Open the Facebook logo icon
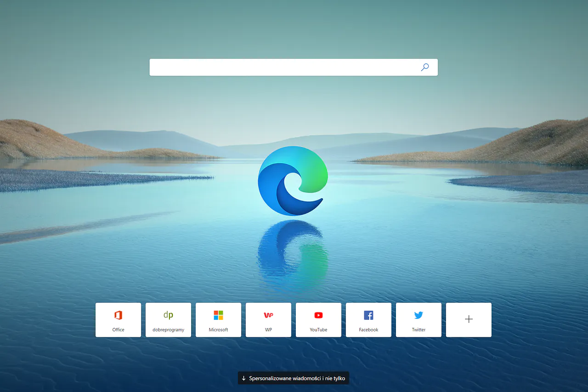Image resolution: width=588 pixels, height=392 pixels. (368, 315)
